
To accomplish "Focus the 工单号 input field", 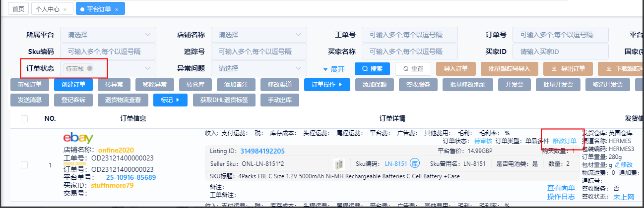I will point(410,35).
